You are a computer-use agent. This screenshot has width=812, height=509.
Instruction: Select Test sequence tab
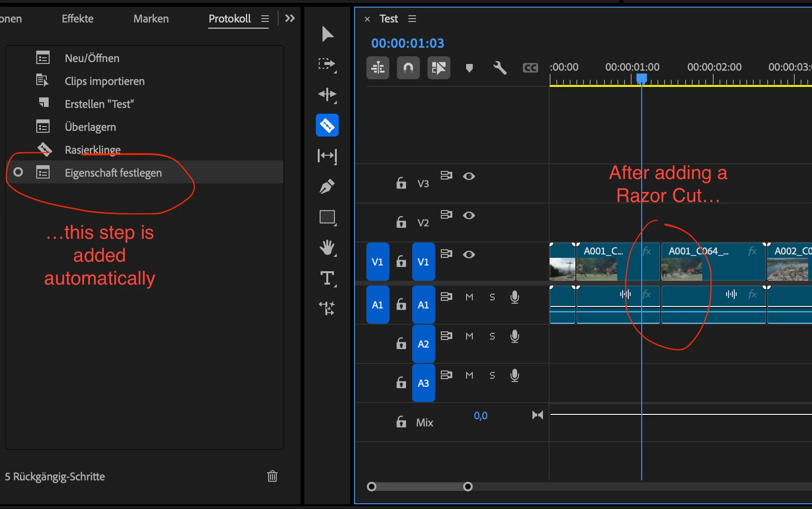(388, 19)
